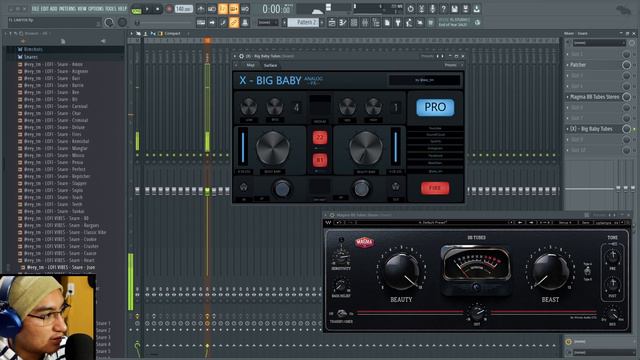The width and height of the screenshot is (640, 360).
Task: Click the BEAST knob in Magma BB Tubes
Action: (x=550, y=271)
